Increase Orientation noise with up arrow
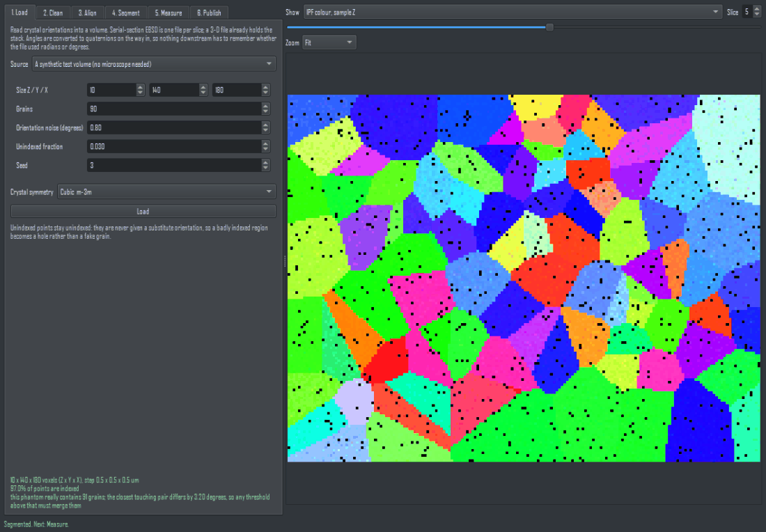Image resolution: width=766 pixels, height=532 pixels. [266, 125]
